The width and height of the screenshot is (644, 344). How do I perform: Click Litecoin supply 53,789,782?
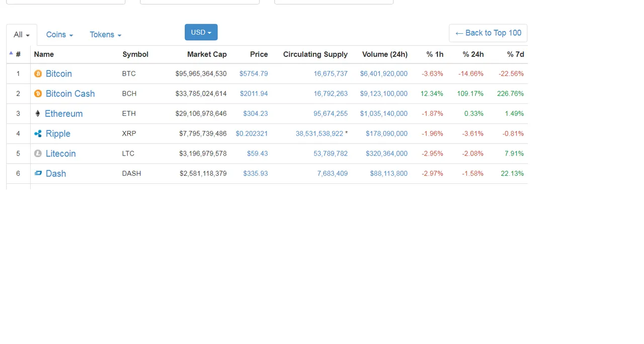tap(331, 154)
